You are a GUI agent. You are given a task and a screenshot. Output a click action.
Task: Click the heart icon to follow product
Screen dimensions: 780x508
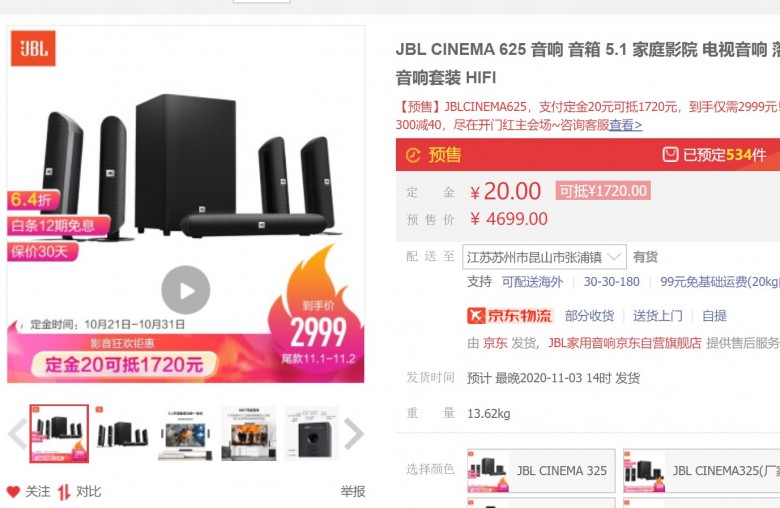coord(13,492)
